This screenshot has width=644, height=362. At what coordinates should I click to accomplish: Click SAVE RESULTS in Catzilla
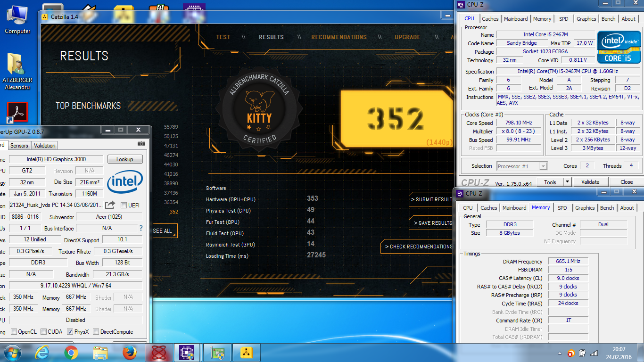(x=431, y=223)
